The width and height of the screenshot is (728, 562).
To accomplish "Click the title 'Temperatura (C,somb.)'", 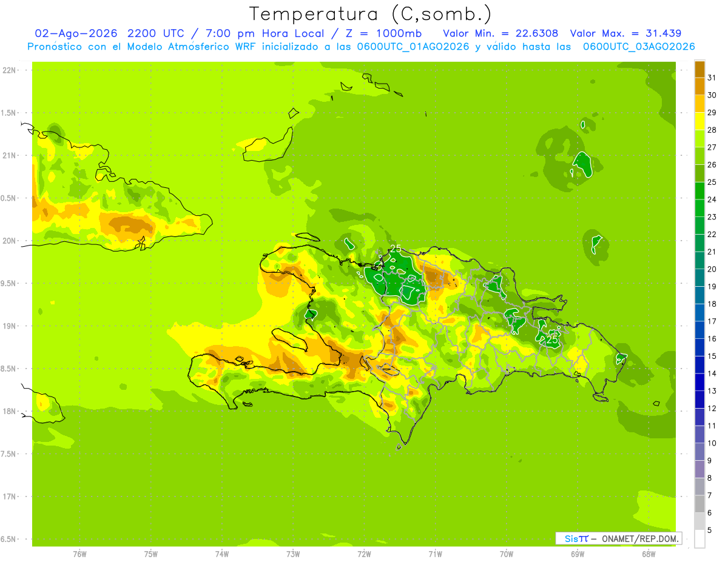I will pos(371,15).
